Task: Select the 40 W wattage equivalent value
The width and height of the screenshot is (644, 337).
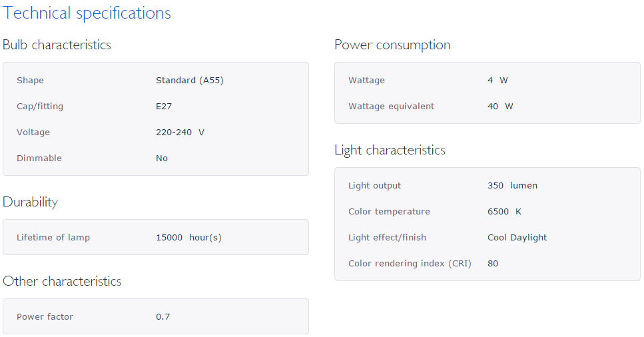Action: 500,106
